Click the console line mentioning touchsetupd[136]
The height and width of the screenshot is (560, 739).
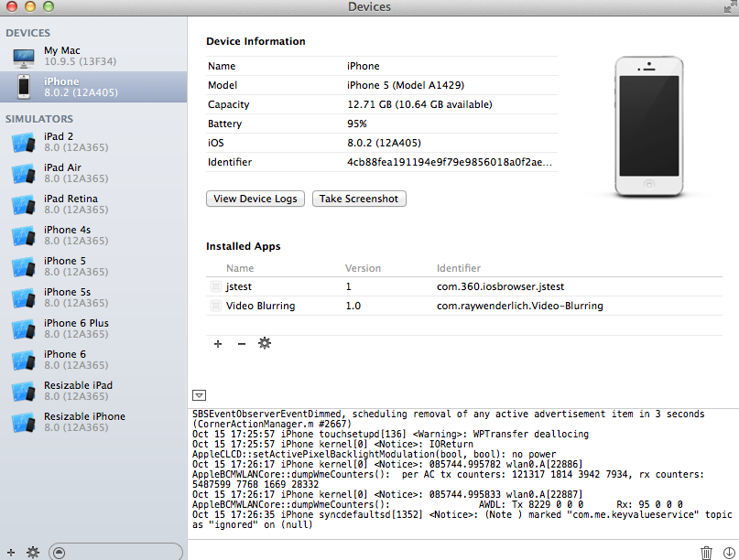click(390, 434)
